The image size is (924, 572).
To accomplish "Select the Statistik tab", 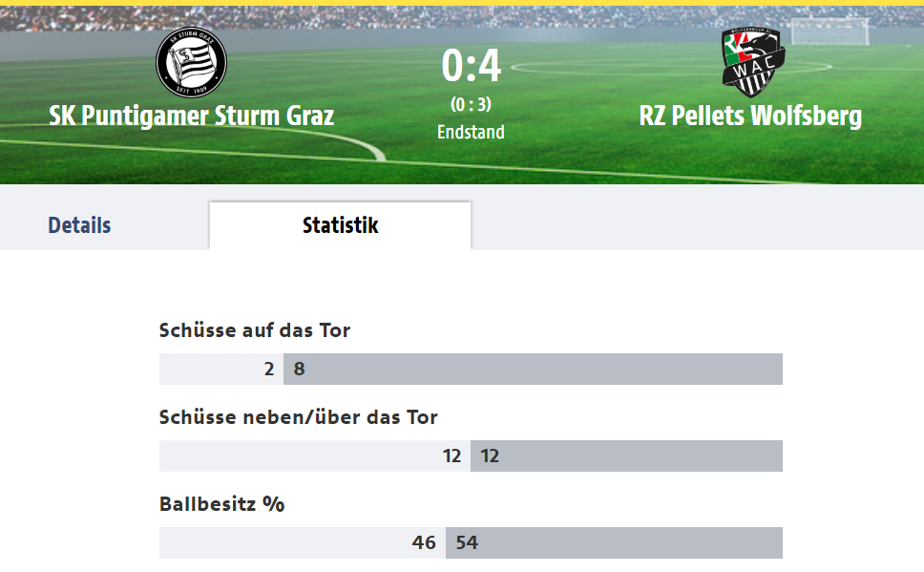I will coord(340,225).
